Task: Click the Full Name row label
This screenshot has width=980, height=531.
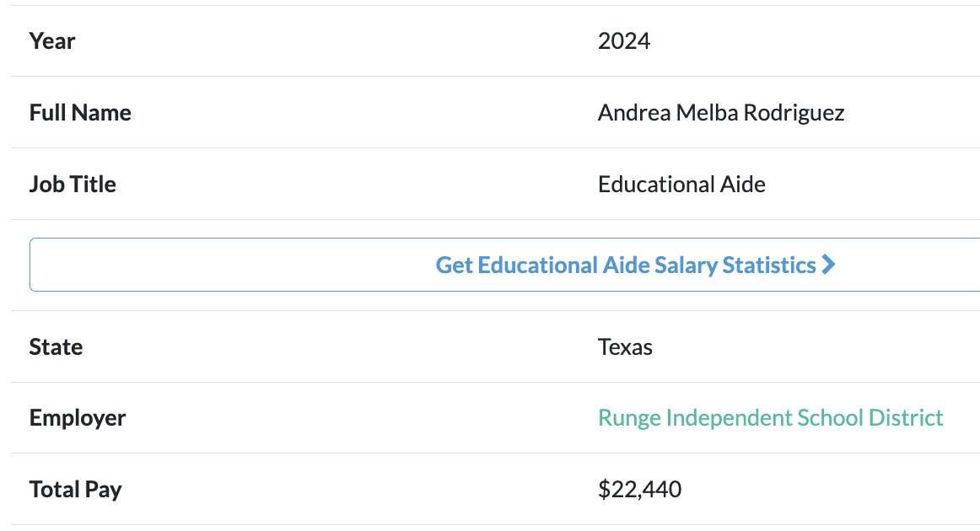Action: pyautogui.click(x=80, y=113)
